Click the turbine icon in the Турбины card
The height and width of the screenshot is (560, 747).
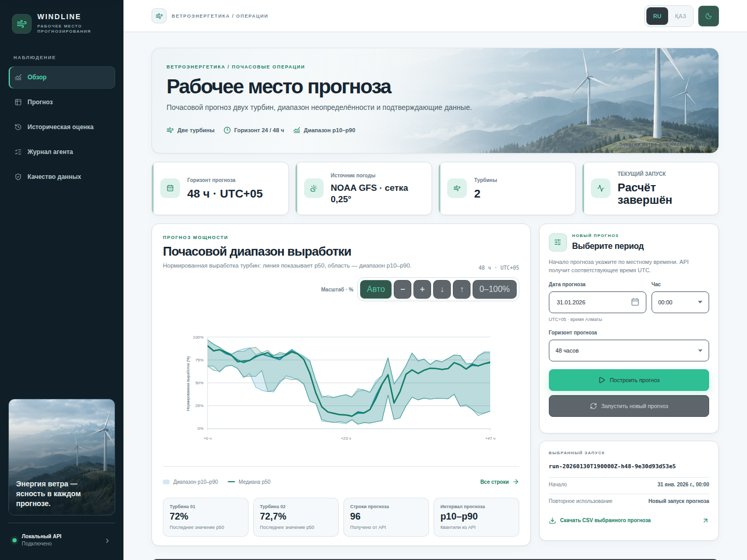click(x=457, y=188)
